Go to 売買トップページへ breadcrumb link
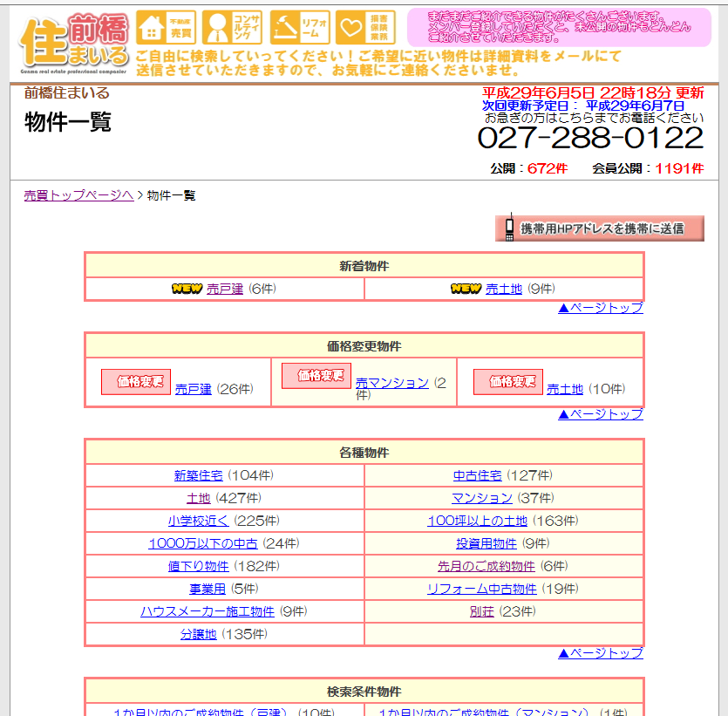This screenshot has width=728, height=716. coord(78,195)
